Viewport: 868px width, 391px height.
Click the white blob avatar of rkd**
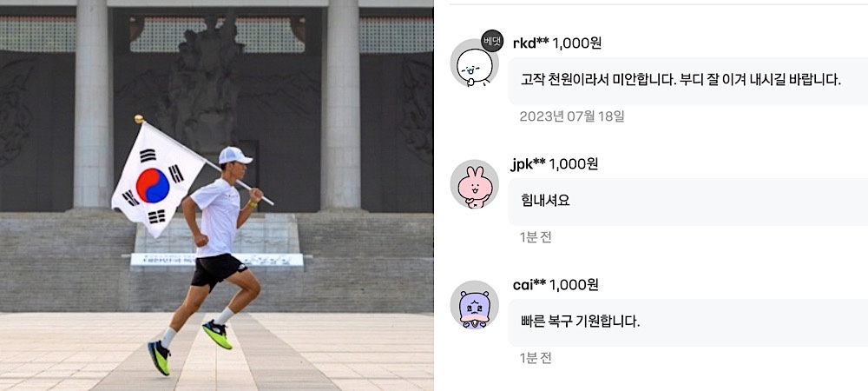[475, 63]
